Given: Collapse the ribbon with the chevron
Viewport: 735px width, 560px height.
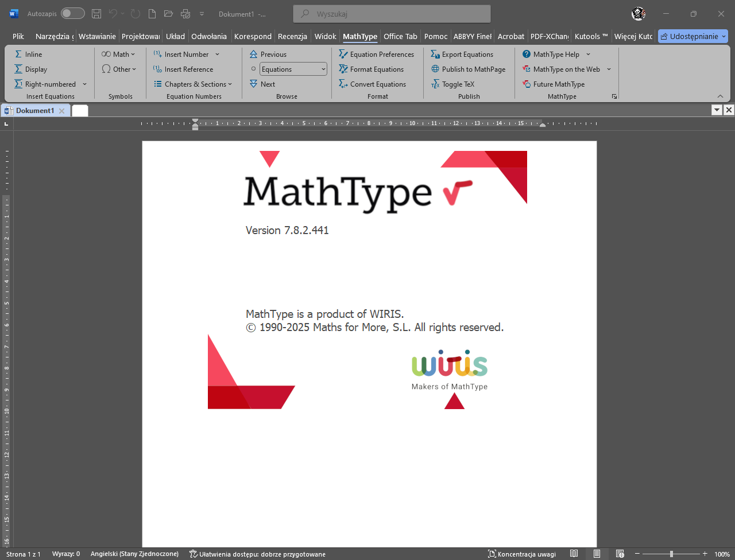Looking at the screenshot, I should point(720,96).
